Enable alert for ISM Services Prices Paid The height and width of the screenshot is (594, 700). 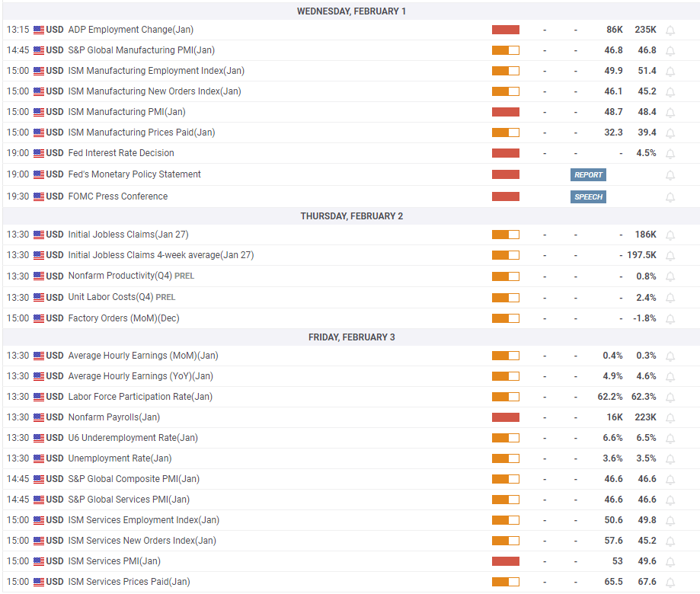point(670,582)
